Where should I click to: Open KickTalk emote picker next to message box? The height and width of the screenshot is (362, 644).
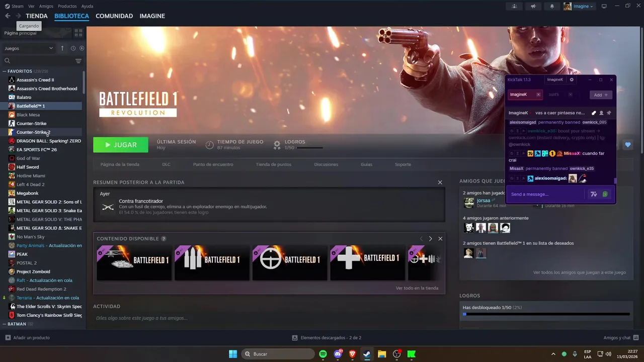pyautogui.click(x=594, y=194)
